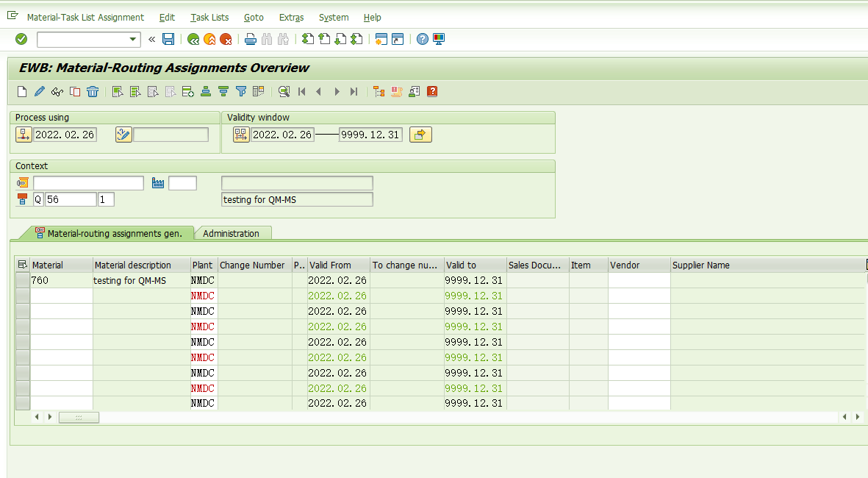
Task: Click the scroll right arrow at bottom right
Action: point(858,416)
